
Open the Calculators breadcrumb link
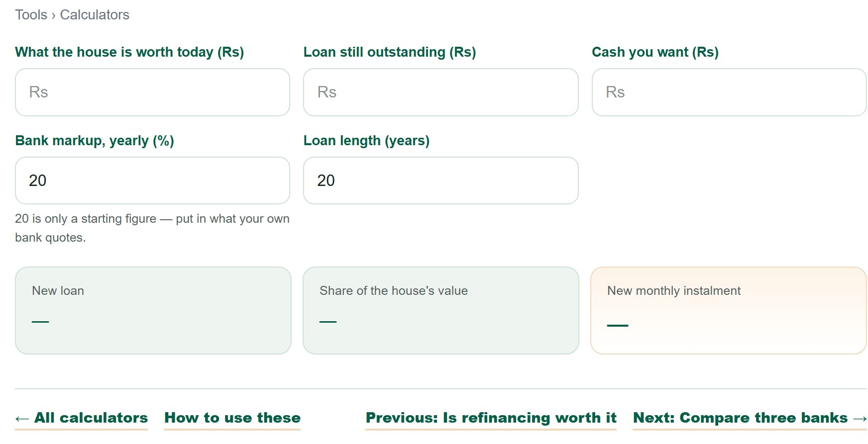pos(95,15)
